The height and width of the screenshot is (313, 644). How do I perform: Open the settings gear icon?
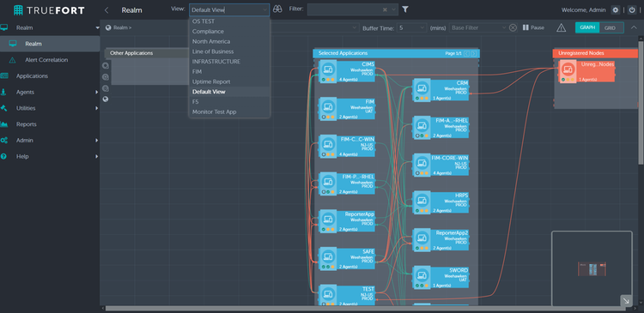coord(615,9)
